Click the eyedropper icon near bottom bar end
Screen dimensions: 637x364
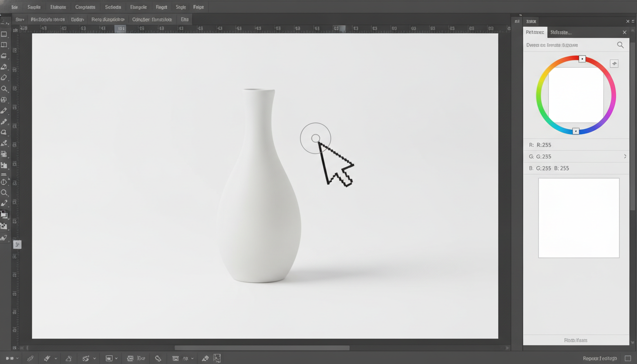(205, 359)
